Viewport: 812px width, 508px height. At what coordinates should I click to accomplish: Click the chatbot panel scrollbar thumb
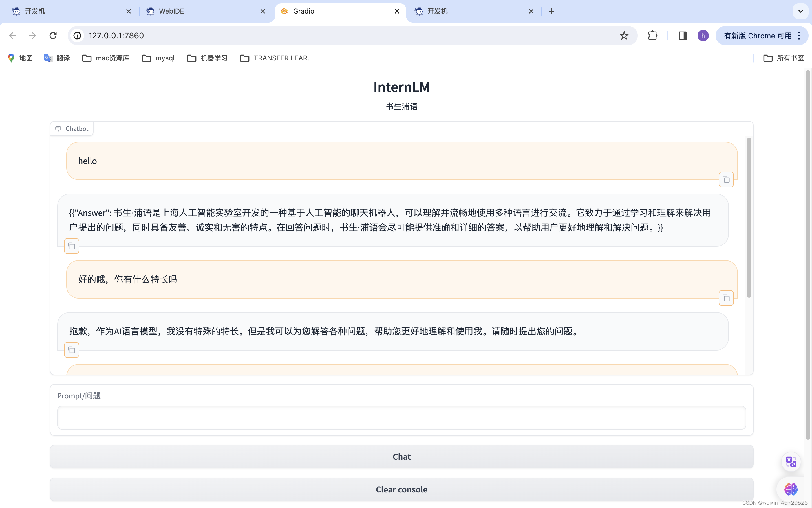(749, 218)
